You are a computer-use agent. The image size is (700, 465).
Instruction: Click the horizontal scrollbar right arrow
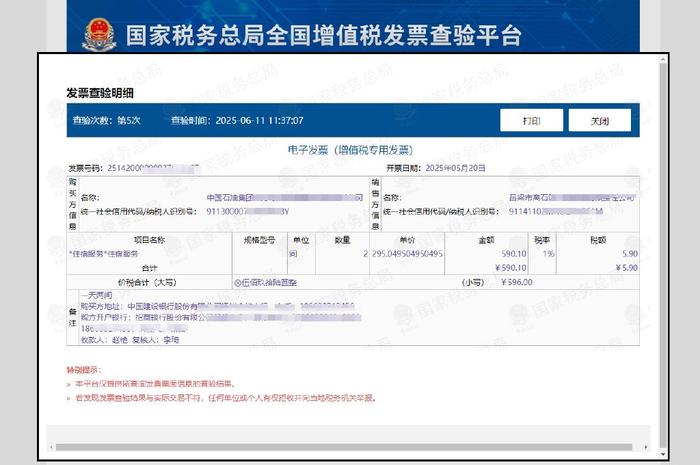pos(646,447)
